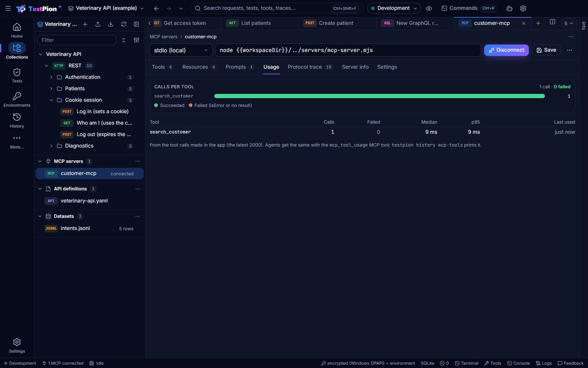Click the Filter input field
This screenshot has height=368, width=588.
pos(77,40)
